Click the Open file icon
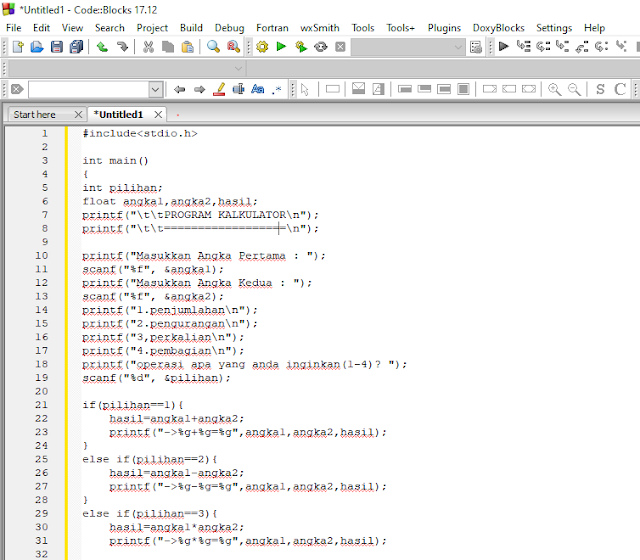 tap(37, 47)
